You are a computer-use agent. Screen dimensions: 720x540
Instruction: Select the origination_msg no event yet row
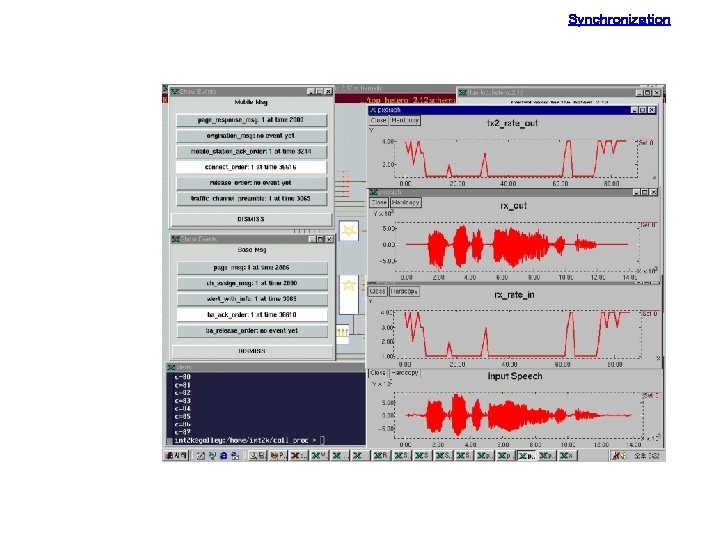pyautogui.click(x=251, y=136)
